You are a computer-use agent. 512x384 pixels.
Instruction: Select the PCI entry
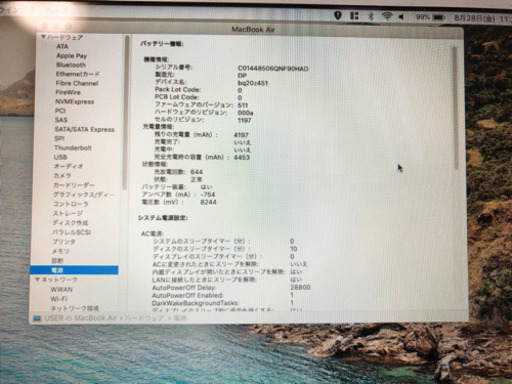(x=60, y=111)
